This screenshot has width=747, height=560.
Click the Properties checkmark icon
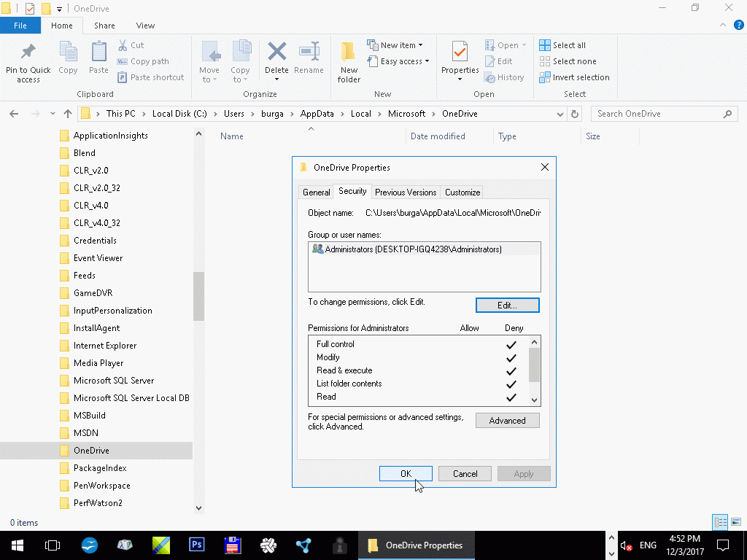point(460,52)
